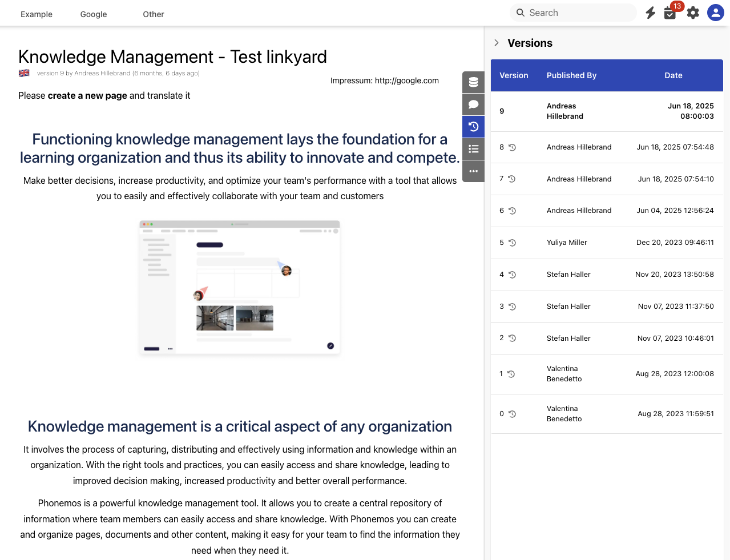Screen dimensions: 730x560
Task: Select the Other navigation item
Action: coord(154,14)
